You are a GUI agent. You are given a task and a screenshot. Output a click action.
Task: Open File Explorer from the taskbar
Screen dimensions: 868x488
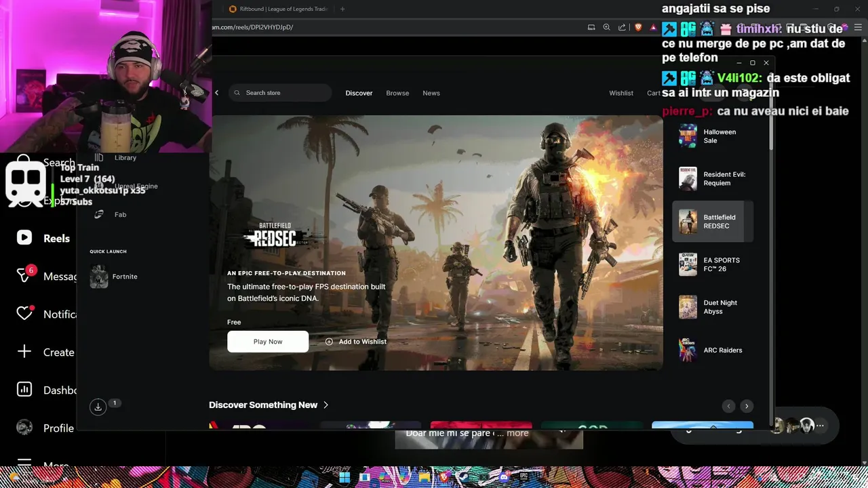click(424, 477)
